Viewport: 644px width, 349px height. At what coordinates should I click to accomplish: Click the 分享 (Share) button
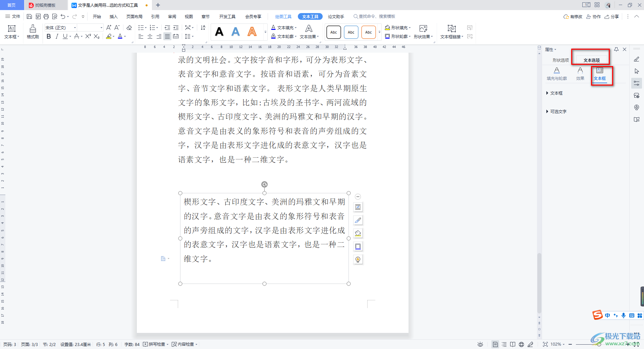(612, 16)
